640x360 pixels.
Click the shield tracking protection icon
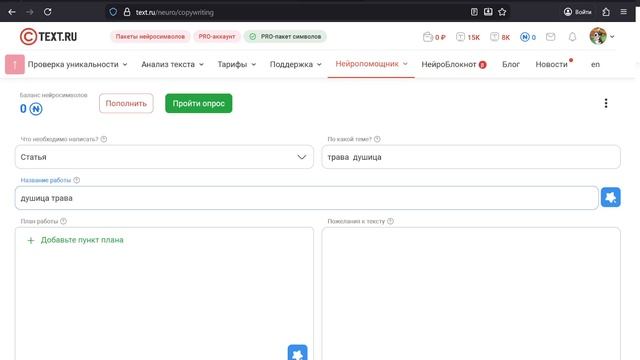pyautogui.click(x=113, y=12)
